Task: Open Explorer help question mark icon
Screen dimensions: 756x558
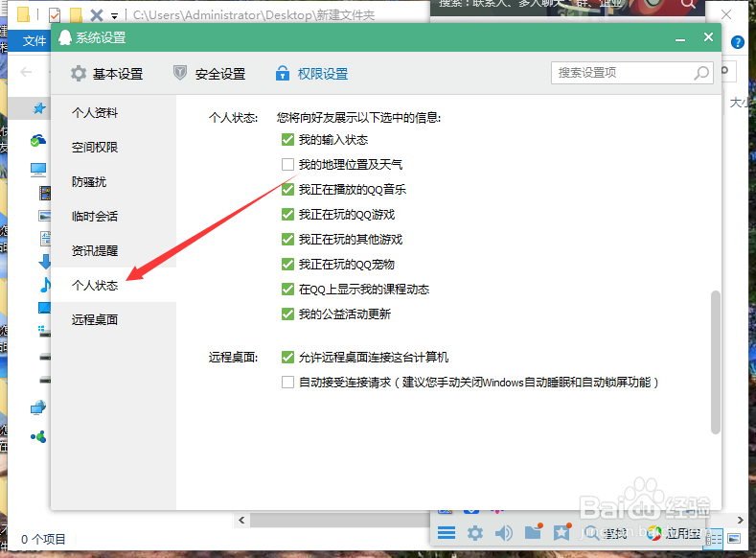Action: [x=737, y=42]
